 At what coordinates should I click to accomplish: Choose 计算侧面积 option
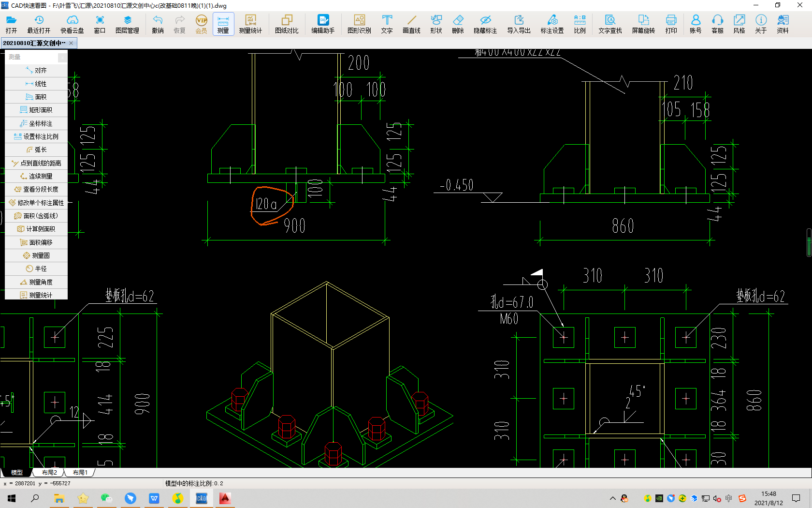point(36,229)
